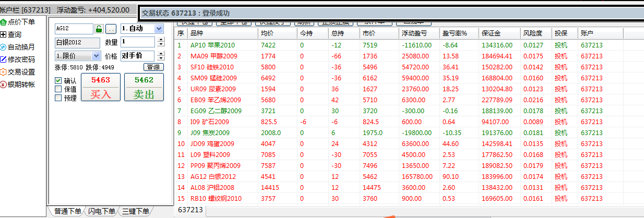Viewport: 644px width, 218px height.
Task: Click the 数量 quantity input field
Action: coord(137,42)
